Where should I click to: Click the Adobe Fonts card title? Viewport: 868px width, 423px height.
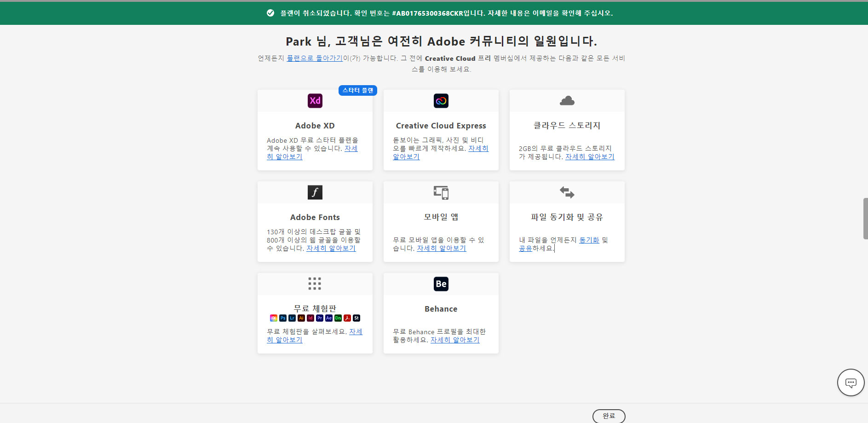[x=315, y=217]
